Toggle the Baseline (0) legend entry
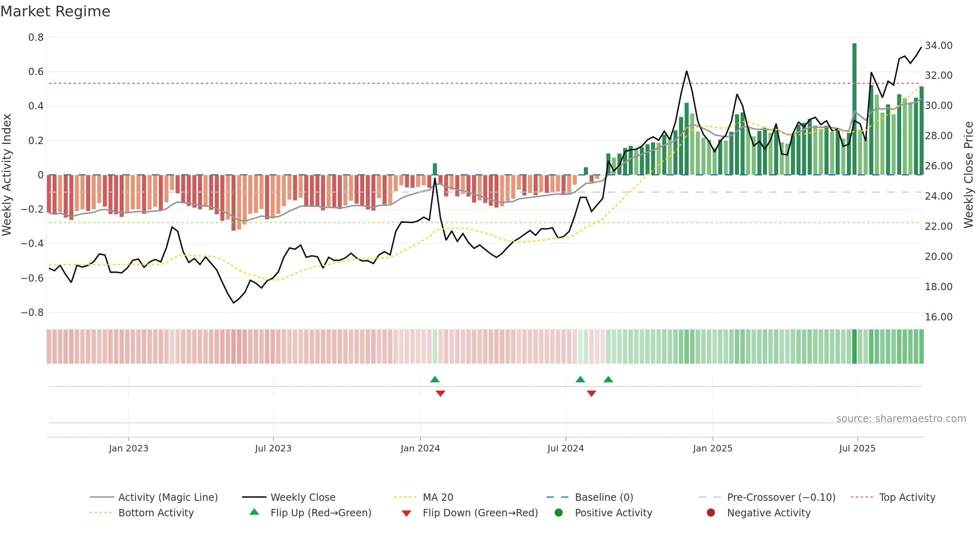Screen dimensions: 980x551 tap(590, 497)
